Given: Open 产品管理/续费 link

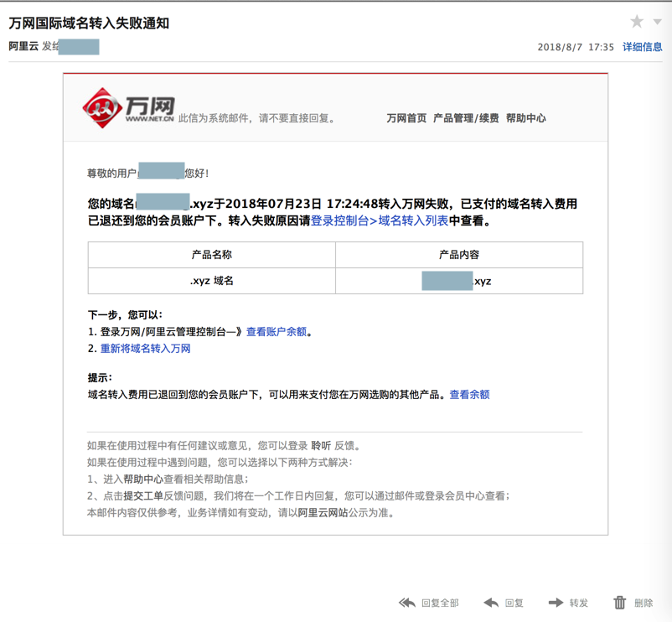Looking at the screenshot, I should [x=466, y=118].
